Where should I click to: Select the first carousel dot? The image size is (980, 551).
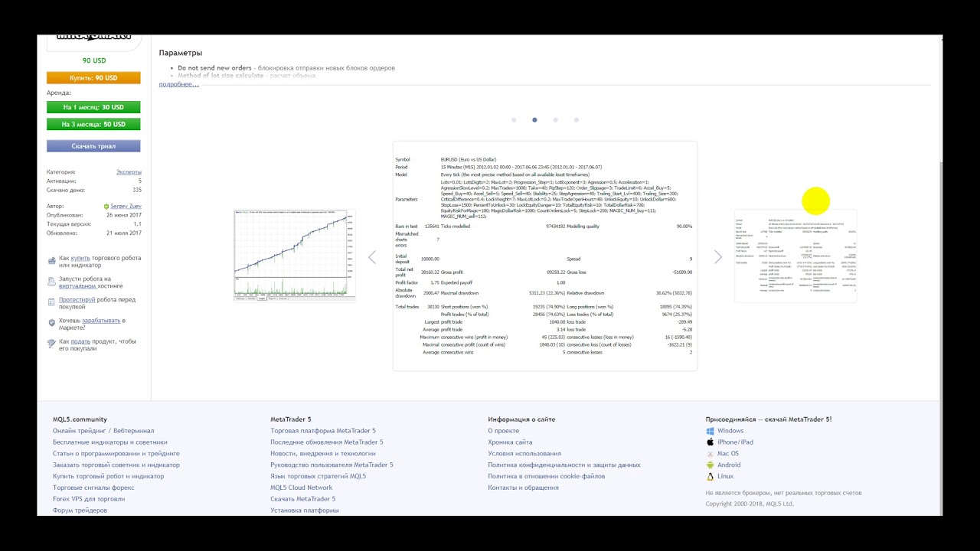click(x=514, y=119)
